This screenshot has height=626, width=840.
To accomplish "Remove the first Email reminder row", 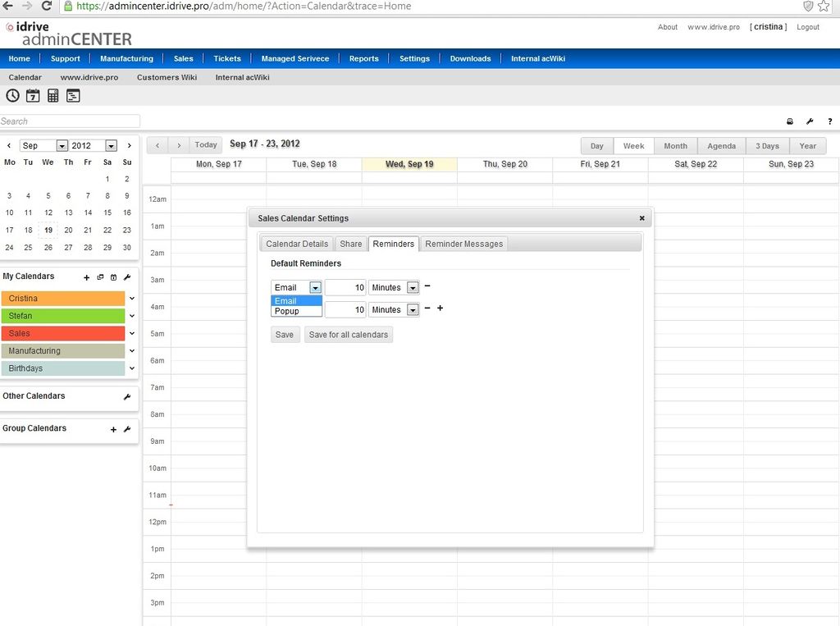I will tap(427, 286).
